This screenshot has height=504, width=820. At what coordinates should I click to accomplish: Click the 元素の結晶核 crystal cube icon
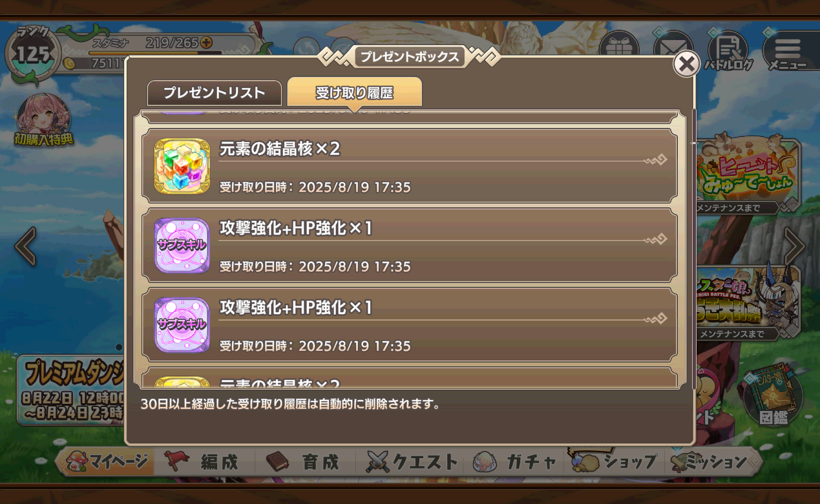point(182,166)
